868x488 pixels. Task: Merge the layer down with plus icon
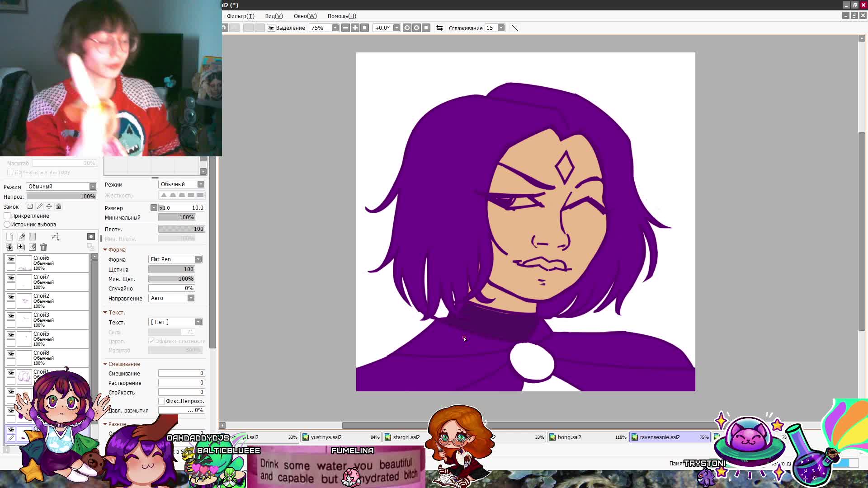(21, 247)
